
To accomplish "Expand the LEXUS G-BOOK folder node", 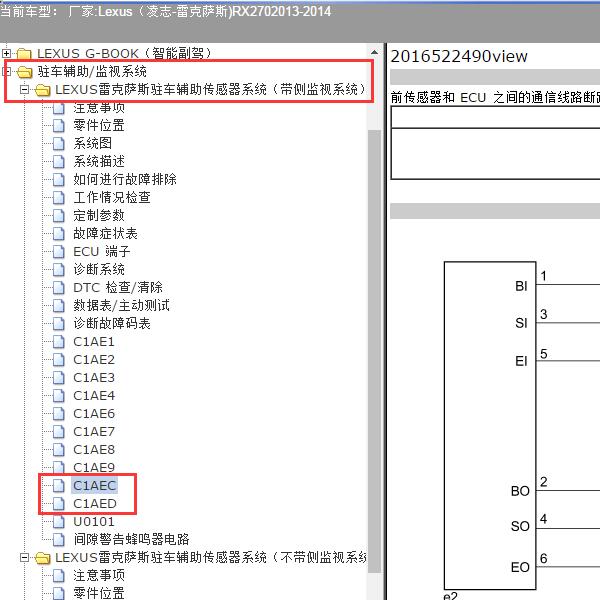I will pos(7,53).
